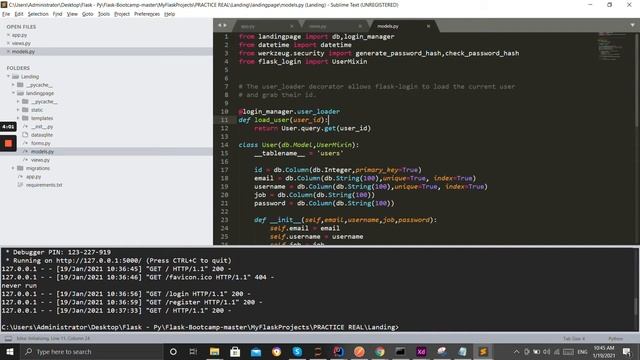Open the Project menu
The image size is (640, 360).
(x=122, y=14)
